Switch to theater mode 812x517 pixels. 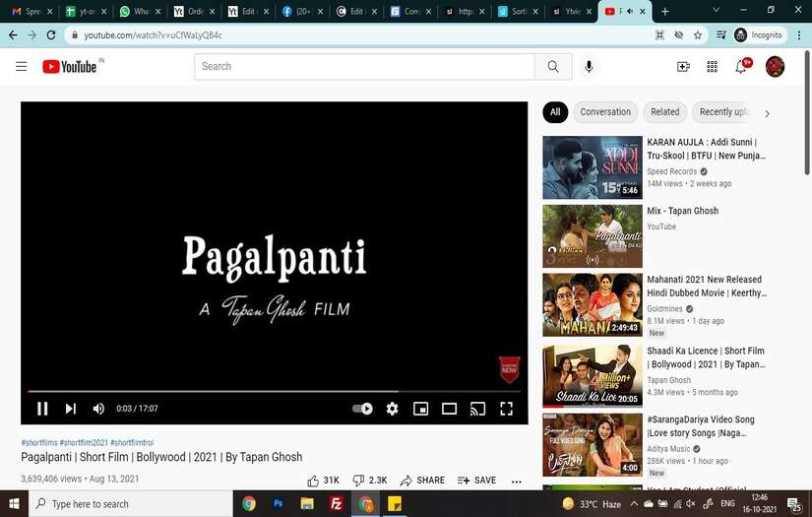coord(449,409)
